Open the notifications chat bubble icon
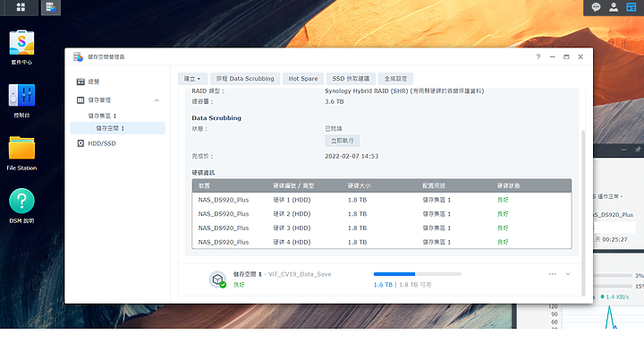The width and height of the screenshot is (644, 352). (596, 7)
